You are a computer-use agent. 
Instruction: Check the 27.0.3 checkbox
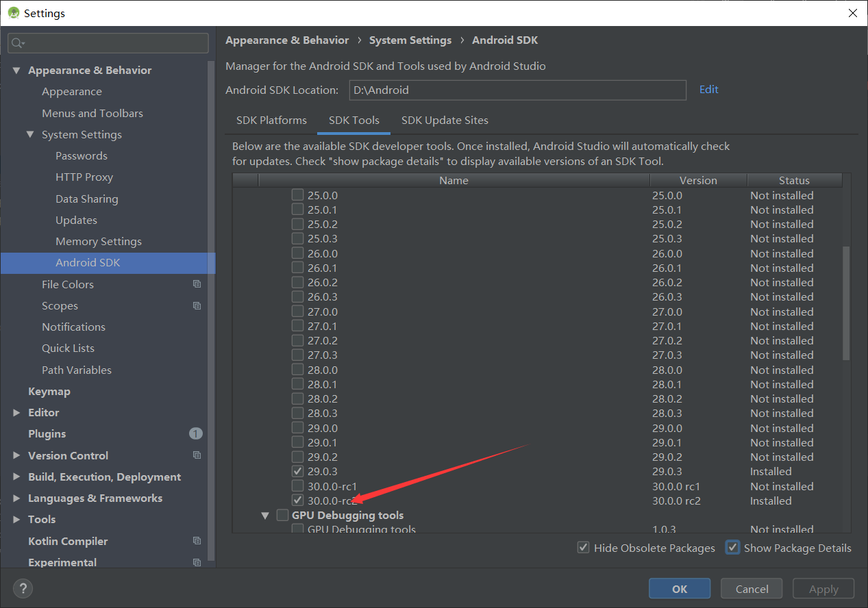tap(297, 355)
